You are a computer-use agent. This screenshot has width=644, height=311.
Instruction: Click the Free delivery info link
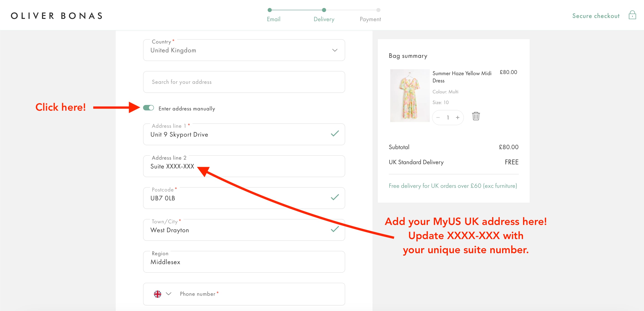[x=453, y=186]
